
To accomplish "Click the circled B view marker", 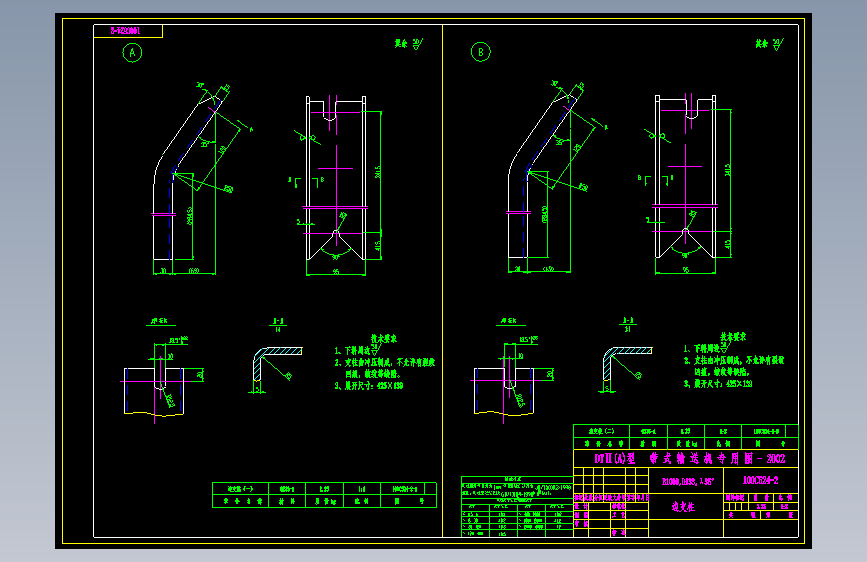I will pos(480,52).
